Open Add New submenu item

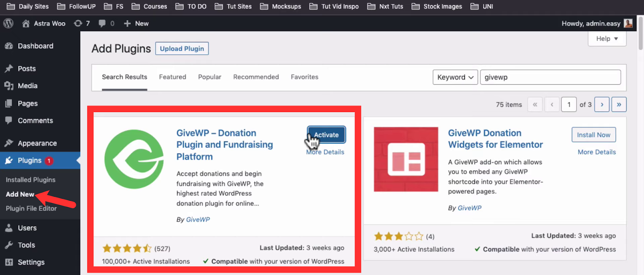coord(20,194)
